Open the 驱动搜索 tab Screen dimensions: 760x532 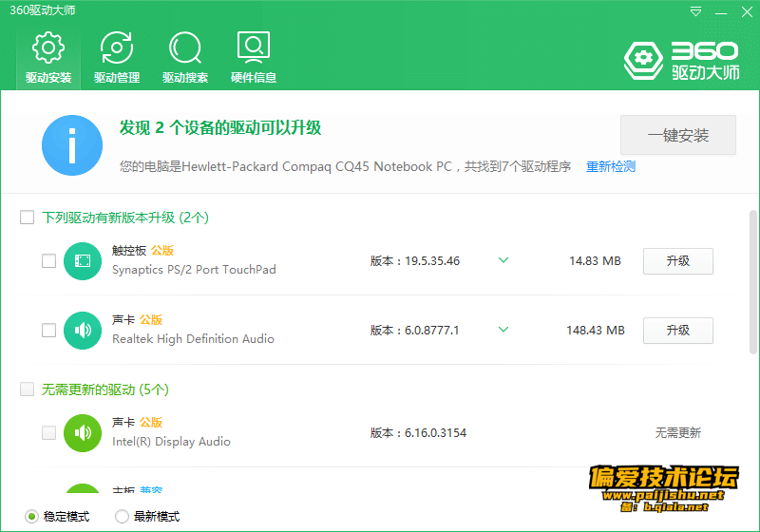pyautogui.click(x=185, y=58)
